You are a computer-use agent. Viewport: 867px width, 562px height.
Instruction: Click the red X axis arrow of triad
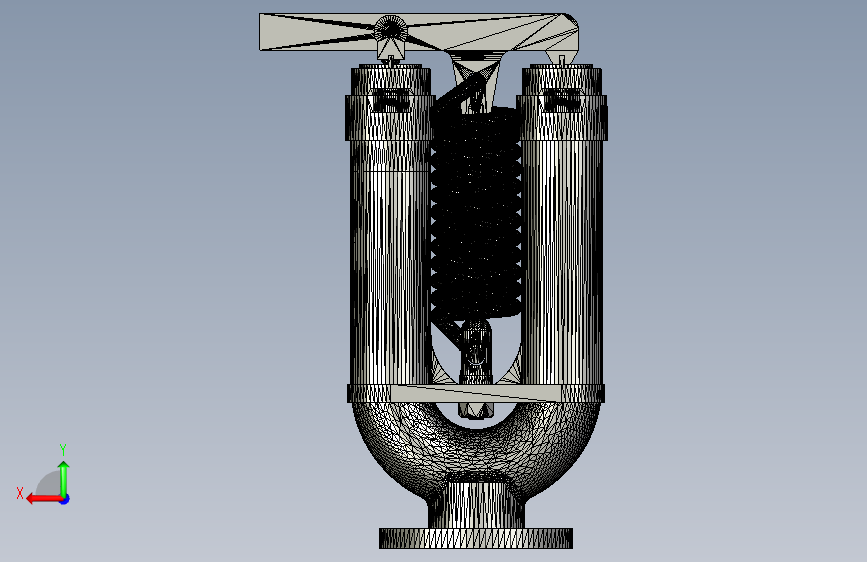click(44, 499)
